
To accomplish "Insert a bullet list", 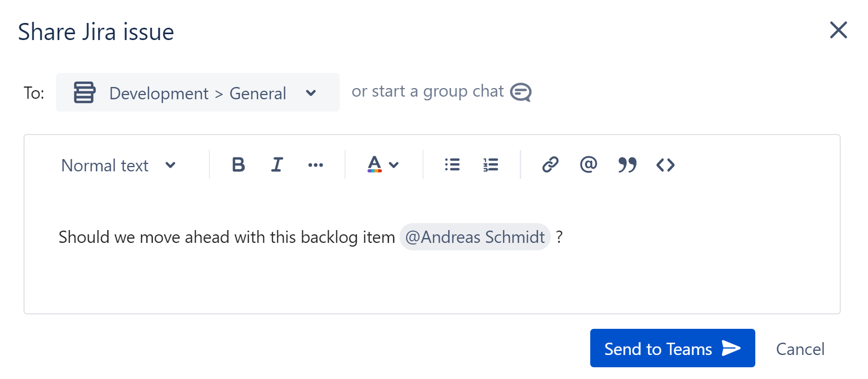I will pyautogui.click(x=452, y=165).
